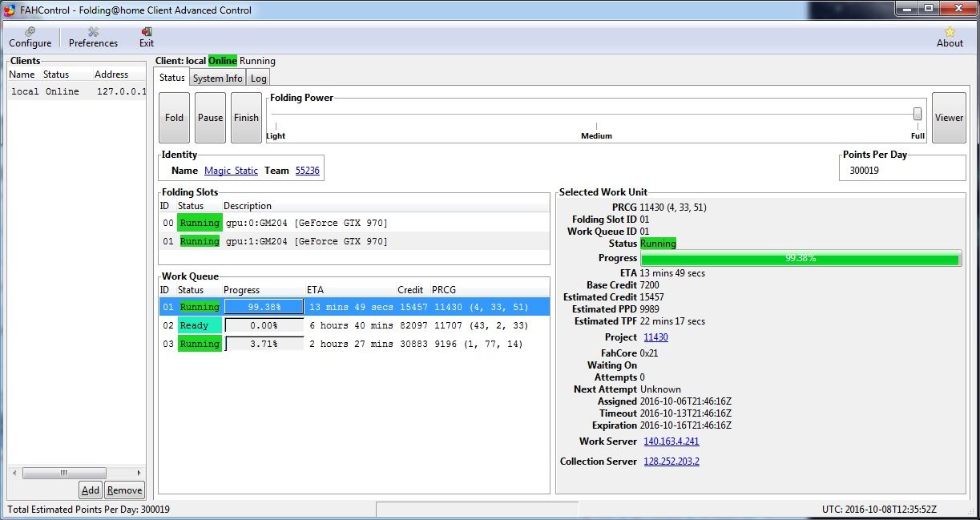980x520 pixels.
Task: Select work queue item 02 Ready
Action: pyautogui.click(x=354, y=325)
